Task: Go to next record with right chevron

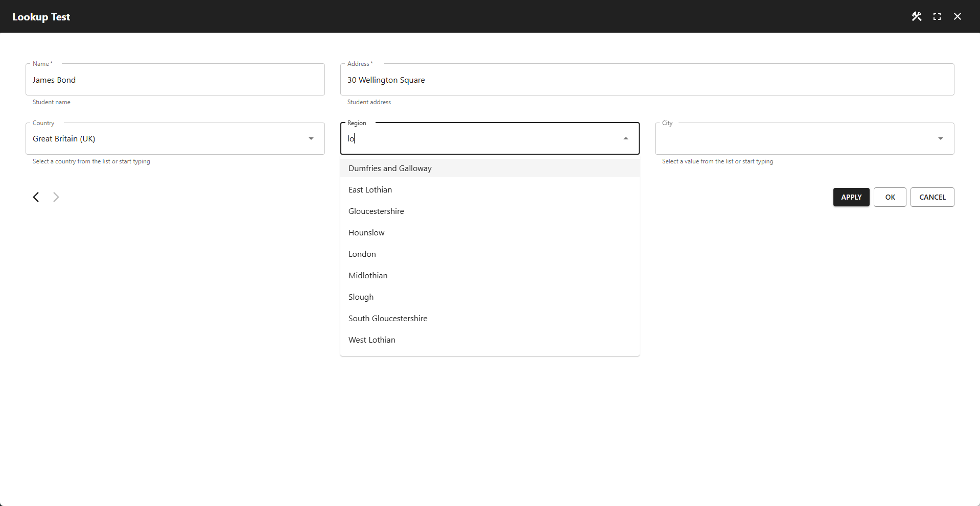Action: (x=56, y=197)
